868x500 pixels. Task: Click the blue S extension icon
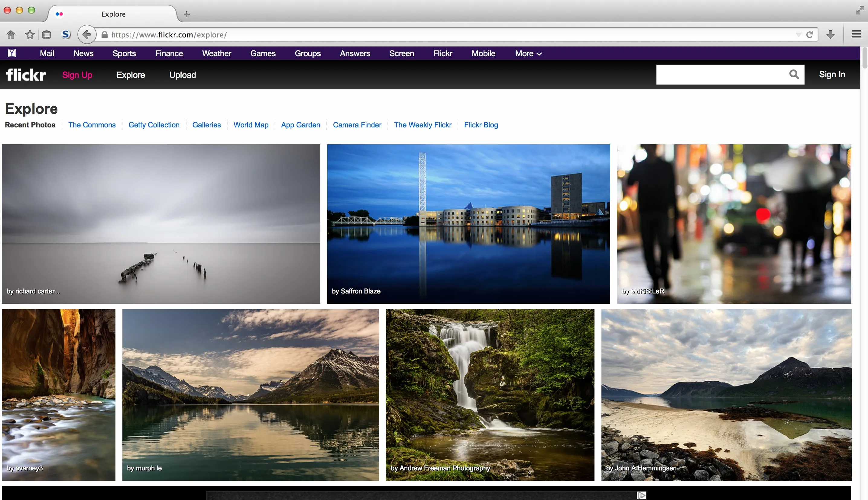coord(66,35)
